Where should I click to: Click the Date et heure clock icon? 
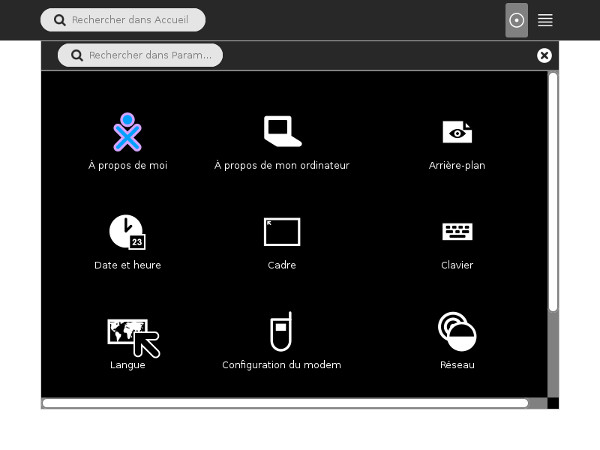[x=127, y=232]
